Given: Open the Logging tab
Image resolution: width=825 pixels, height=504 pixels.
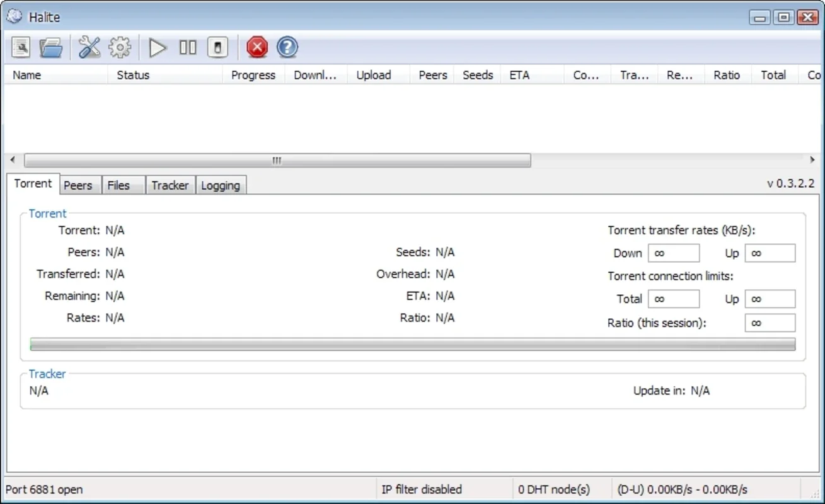Looking at the screenshot, I should 221,185.
